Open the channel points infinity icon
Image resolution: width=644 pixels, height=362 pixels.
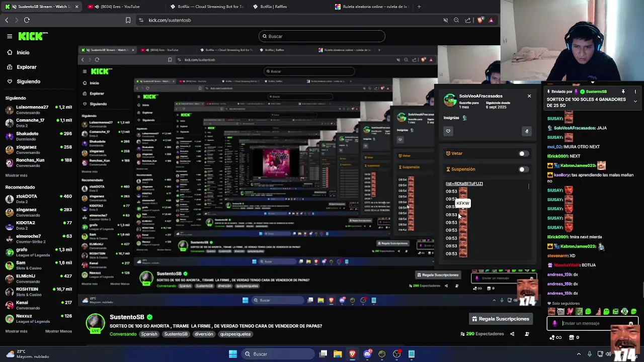point(556,337)
